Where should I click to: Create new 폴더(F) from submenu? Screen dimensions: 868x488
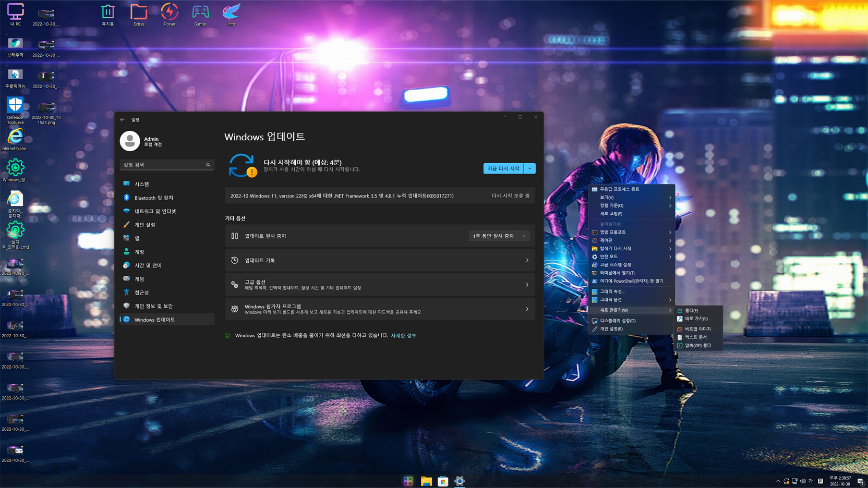point(699,311)
